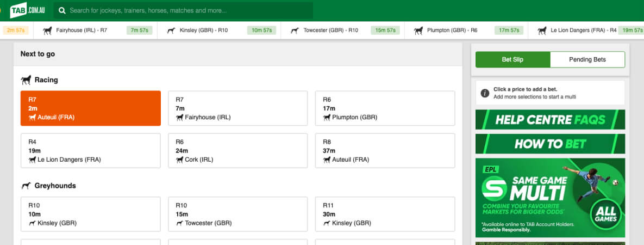Click the TAB.com.au logo
This screenshot has width=644, height=245.
(x=28, y=10)
